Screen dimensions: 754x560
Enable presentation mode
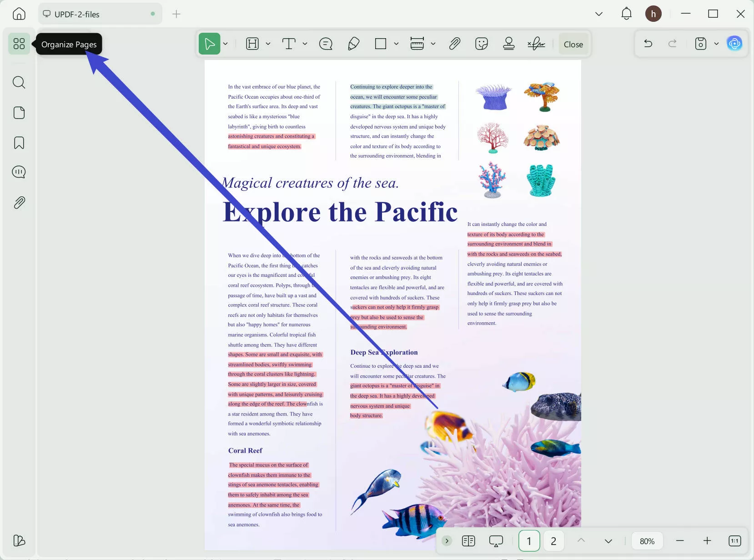(496, 540)
